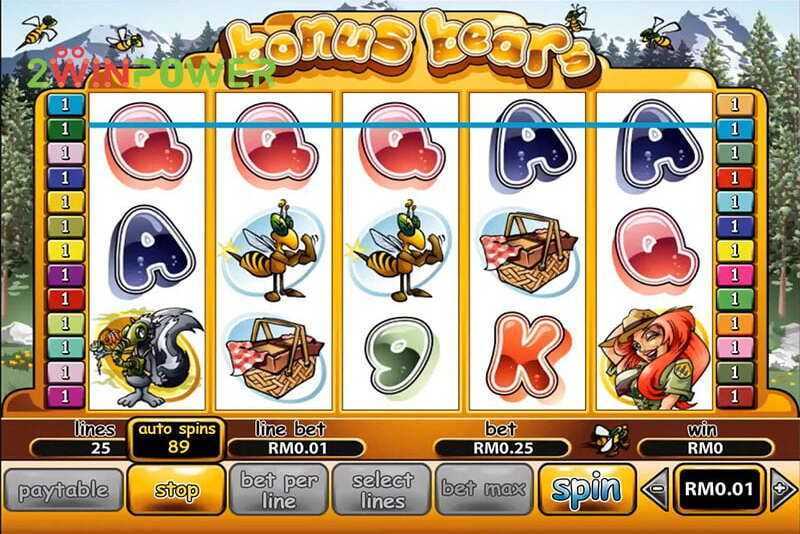
Task: Open the select lines option
Action: tap(382, 490)
